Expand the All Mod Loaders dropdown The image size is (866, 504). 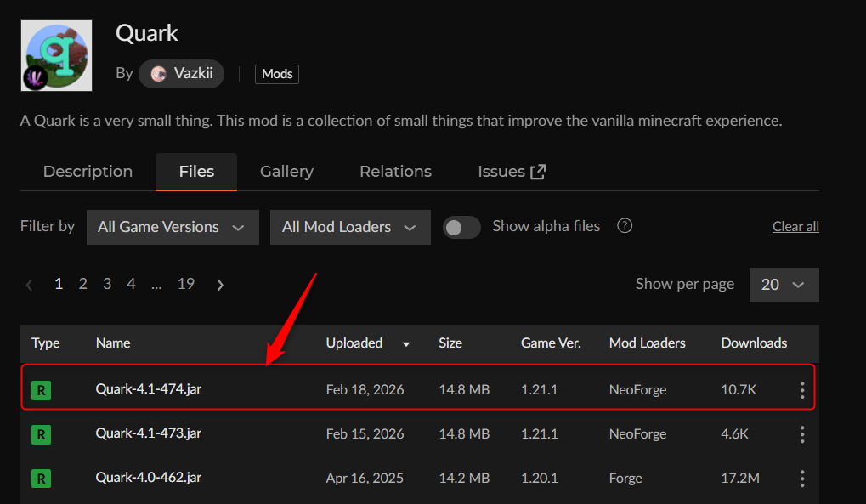pyautogui.click(x=350, y=227)
